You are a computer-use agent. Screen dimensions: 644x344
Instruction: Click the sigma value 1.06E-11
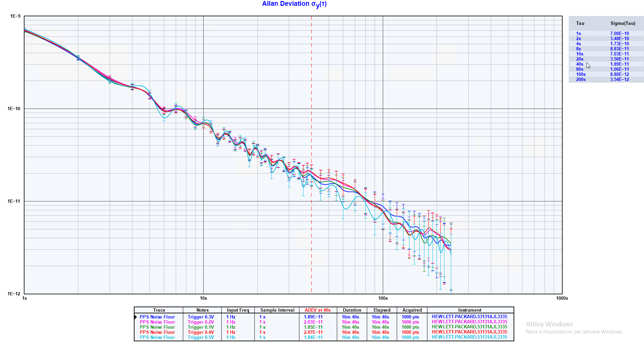[619, 69]
